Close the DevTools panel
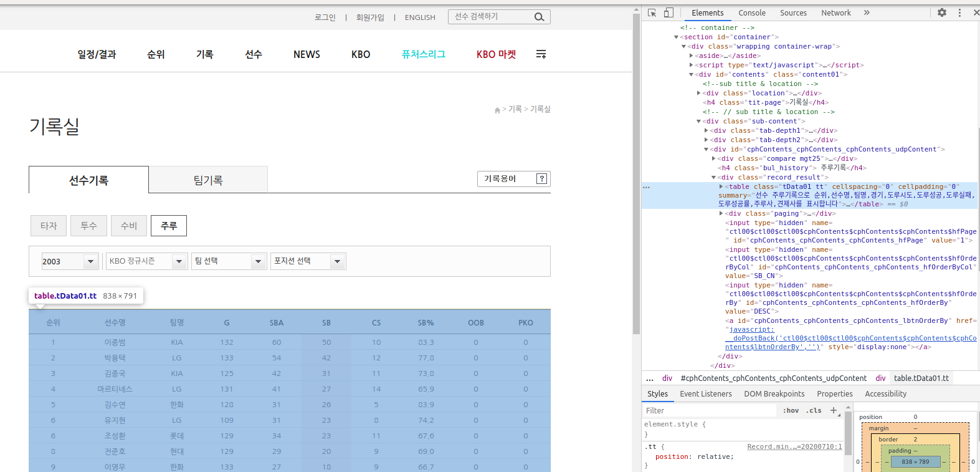 [976, 12]
